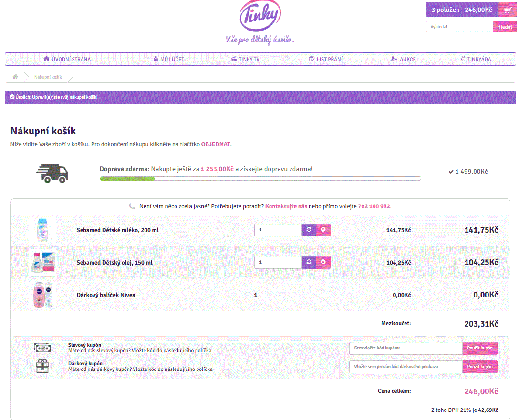Click the free shipping progress bar
This screenshot has width=519, height=420.
pyautogui.click(x=260, y=179)
